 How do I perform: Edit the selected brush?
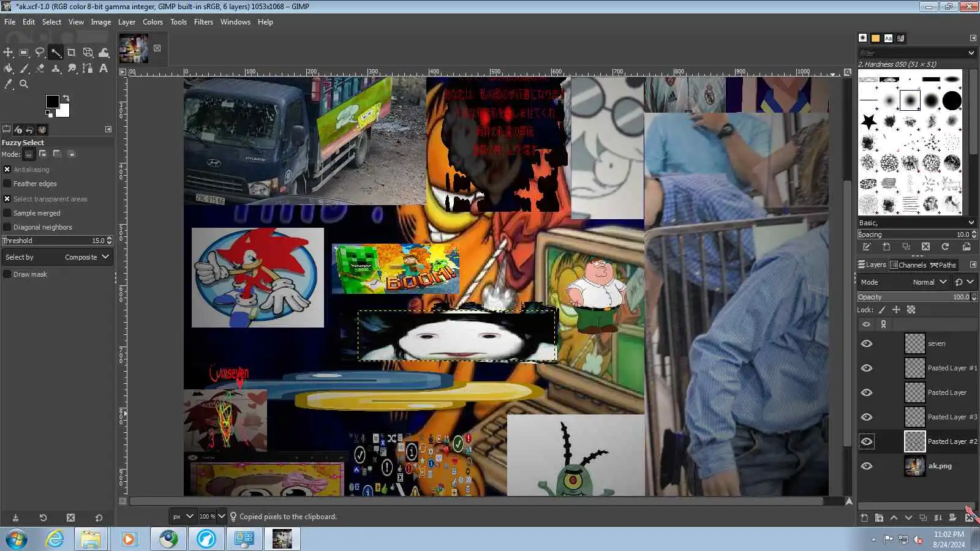coord(867,247)
